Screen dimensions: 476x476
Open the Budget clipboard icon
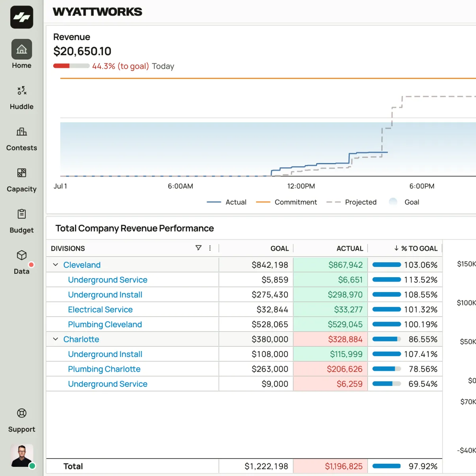point(22,214)
